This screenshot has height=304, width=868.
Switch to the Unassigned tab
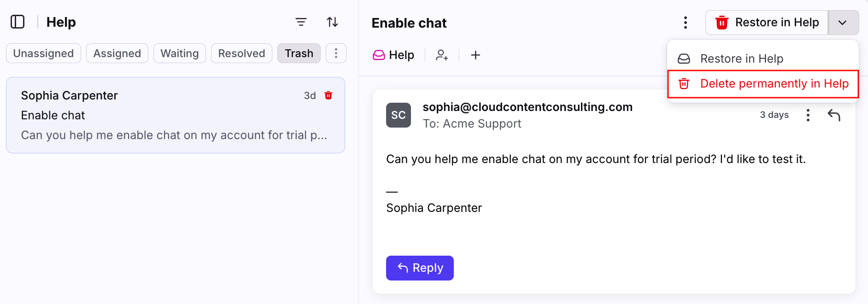(x=43, y=53)
